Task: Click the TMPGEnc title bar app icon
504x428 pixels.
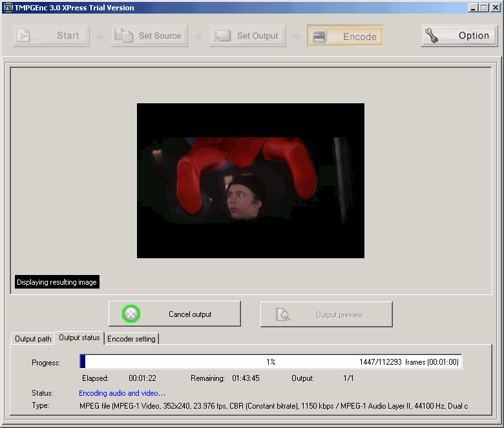Action: coord(8,8)
